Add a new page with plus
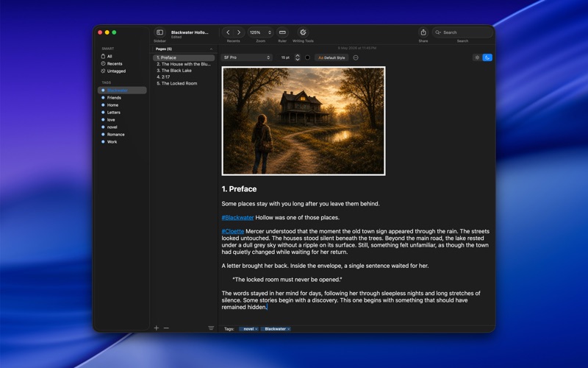The width and height of the screenshot is (588, 368). (x=157, y=328)
